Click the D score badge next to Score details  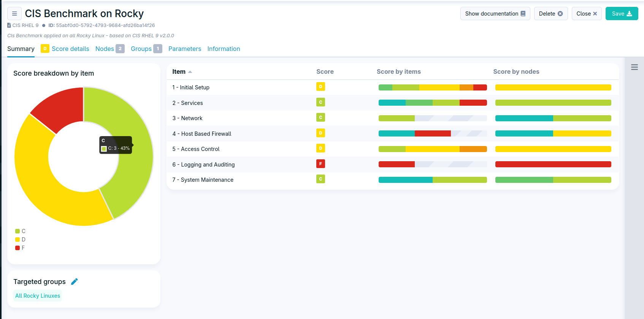click(x=45, y=49)
